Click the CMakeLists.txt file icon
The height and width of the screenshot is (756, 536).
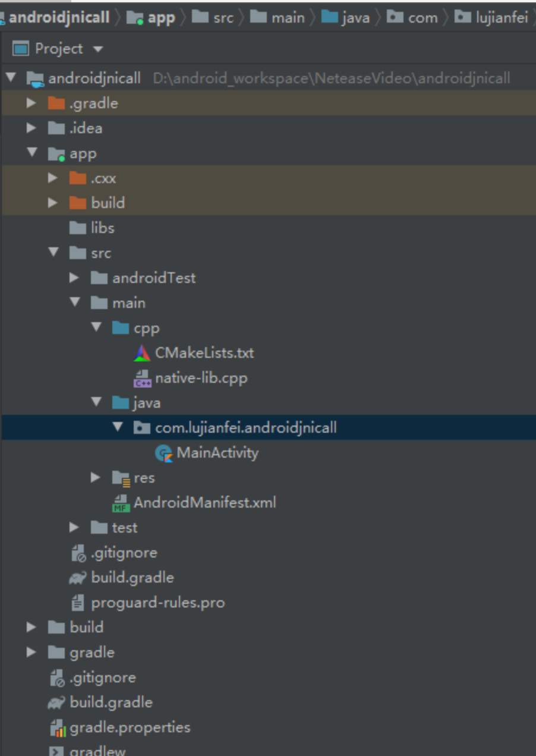(x=142, y=353)
